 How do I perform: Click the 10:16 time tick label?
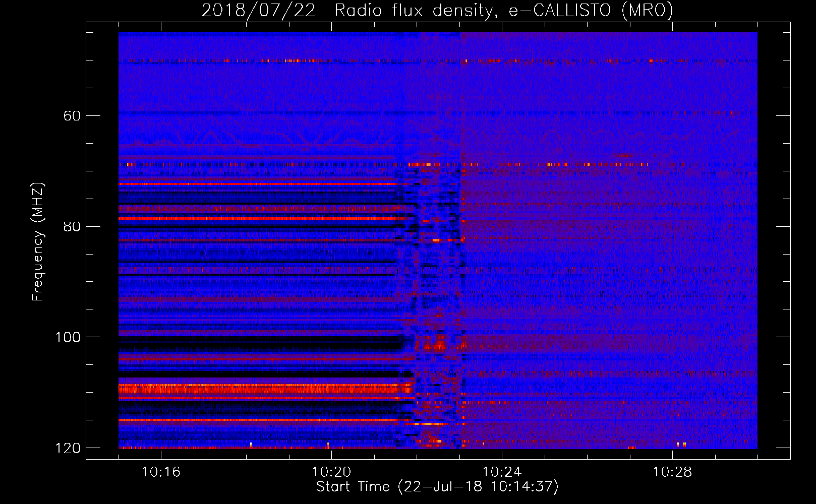161,472
